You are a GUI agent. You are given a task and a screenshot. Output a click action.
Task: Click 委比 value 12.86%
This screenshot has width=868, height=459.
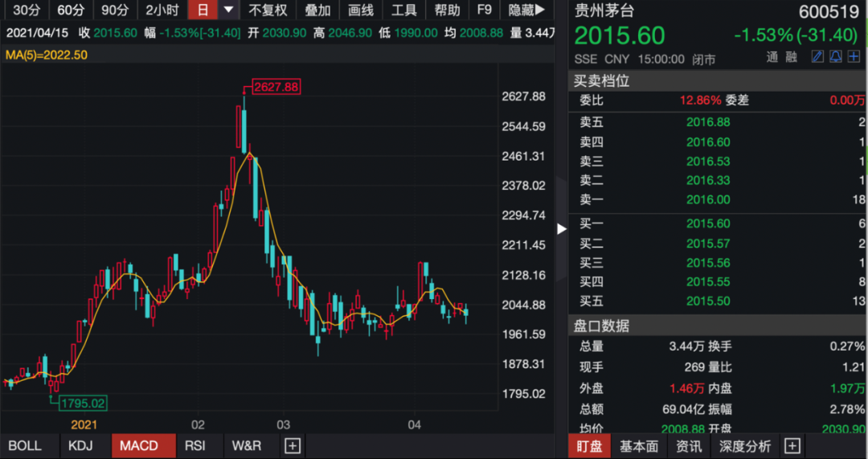(700, 100)
